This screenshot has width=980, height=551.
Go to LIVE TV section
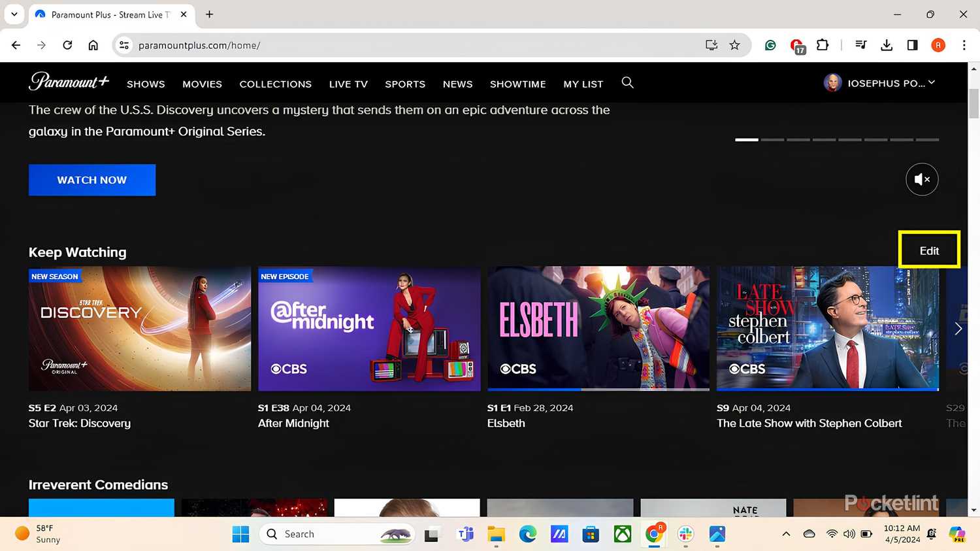point(348,84)
